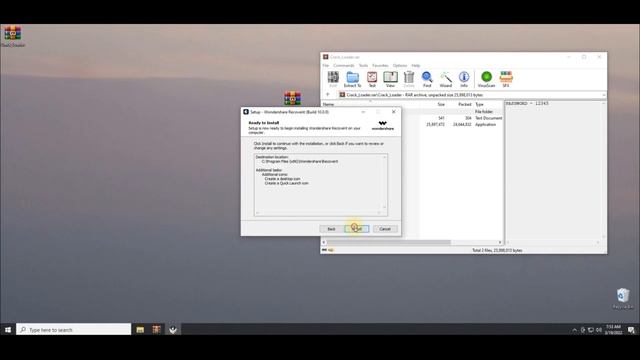Click the Info icon in WinRAR toolbar

pyautogui.click(x=464, y=79)
